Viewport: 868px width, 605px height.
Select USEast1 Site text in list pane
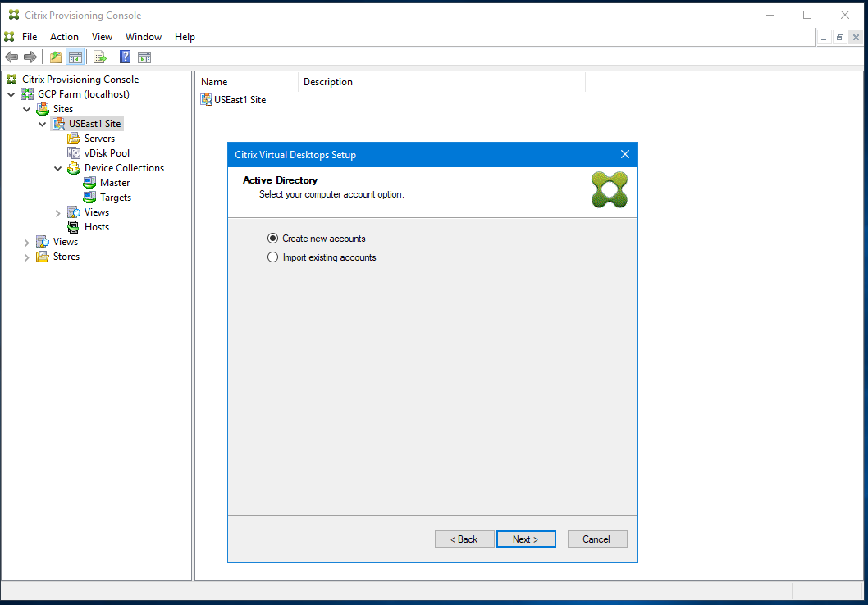pos(240,99)
